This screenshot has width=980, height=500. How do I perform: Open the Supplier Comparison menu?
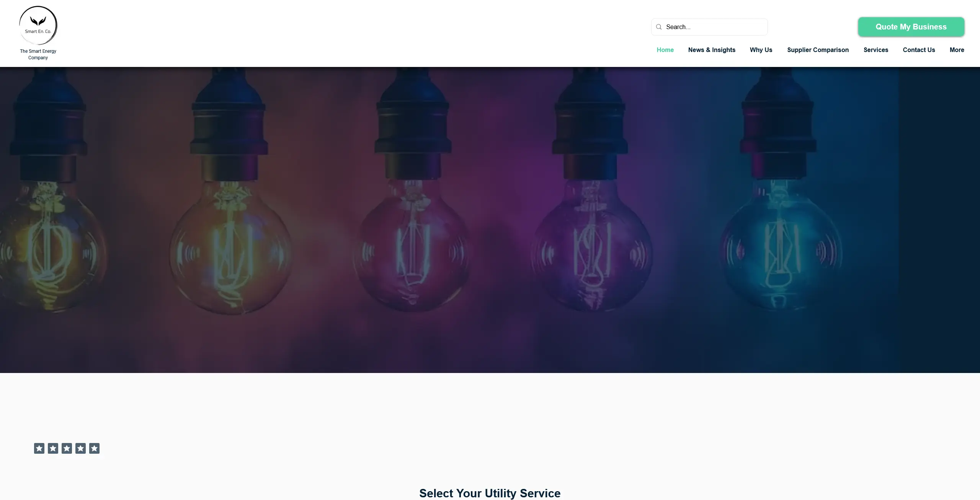[x=818, y=50]
